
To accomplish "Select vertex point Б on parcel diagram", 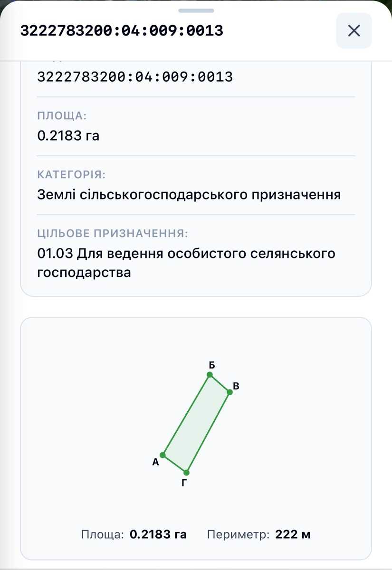I will [x=210, y=375].
